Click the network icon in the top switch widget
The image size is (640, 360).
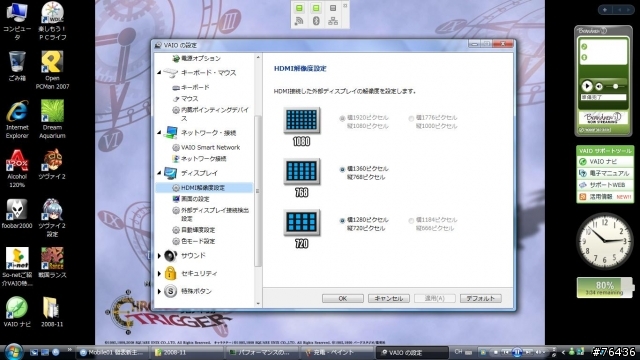point(333,21)
